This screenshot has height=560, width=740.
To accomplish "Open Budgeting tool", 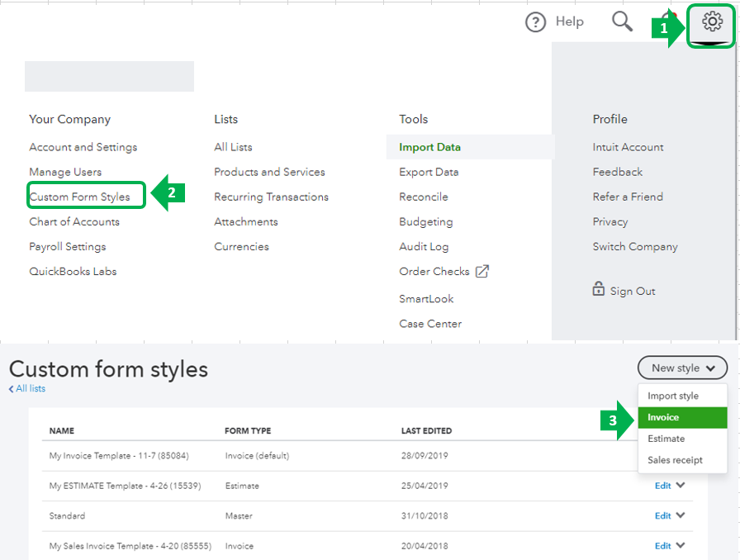I will (x=426, y=222).
